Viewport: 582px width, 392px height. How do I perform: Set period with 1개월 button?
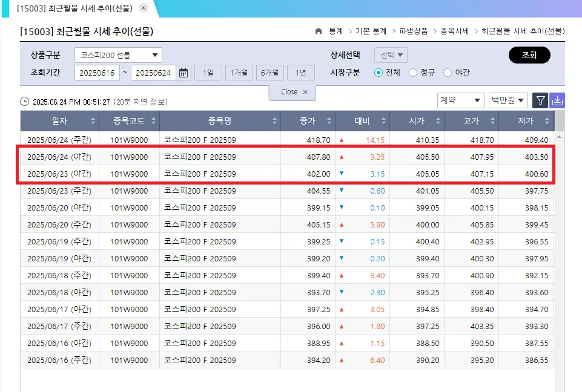pyautogui.click(x=239, y=73)
